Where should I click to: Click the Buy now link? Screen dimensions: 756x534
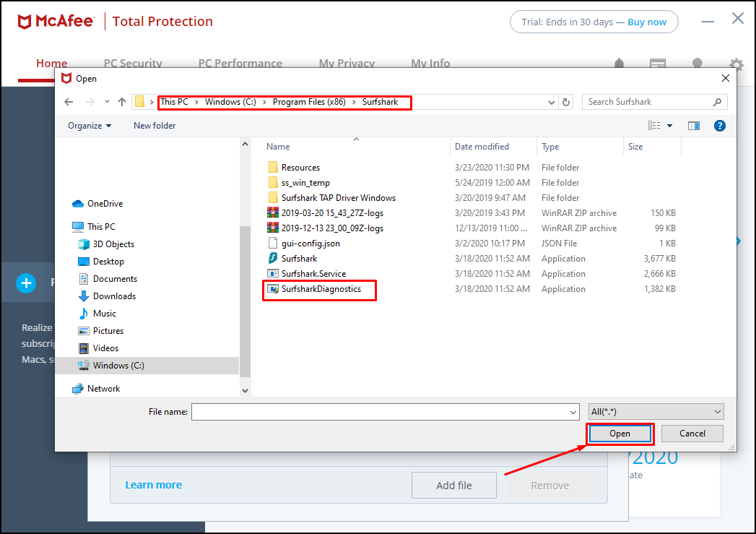tap(646, 22)
